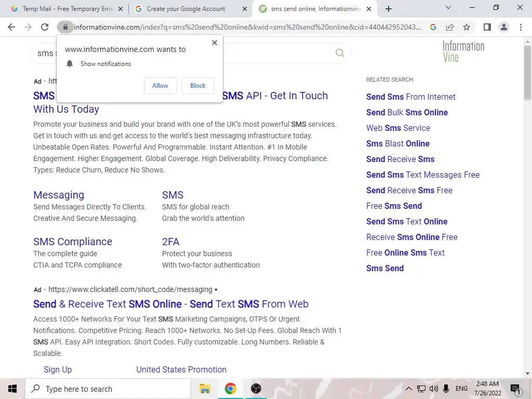Viewport: 532px width, 399px height.
Task: Click the forward navigation arrow
Action: pyautogui.click(x=28, y=27)
